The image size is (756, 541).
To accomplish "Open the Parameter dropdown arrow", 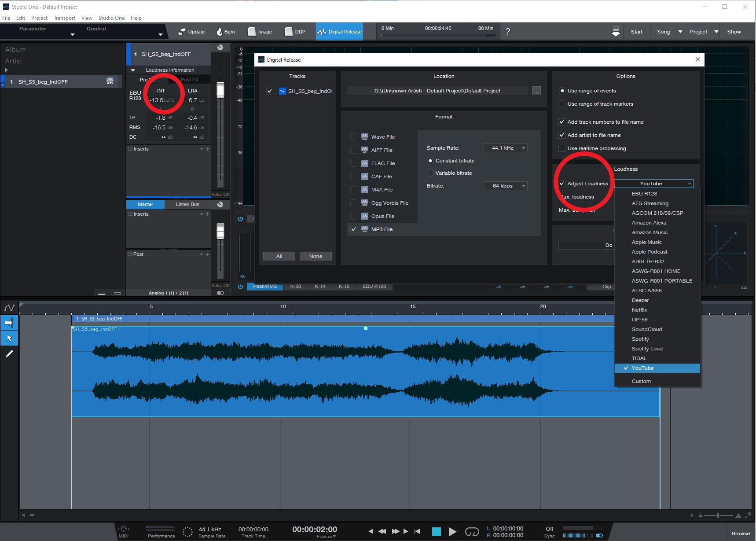I will coord(73,35).
